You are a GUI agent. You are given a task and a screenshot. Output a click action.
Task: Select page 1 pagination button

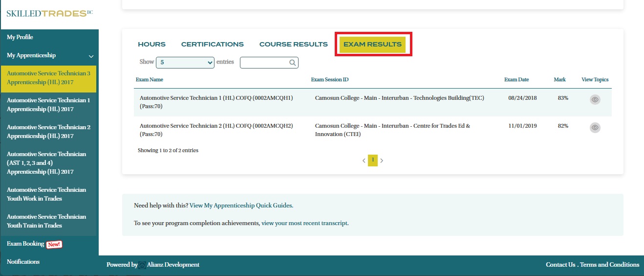[373, 161]
